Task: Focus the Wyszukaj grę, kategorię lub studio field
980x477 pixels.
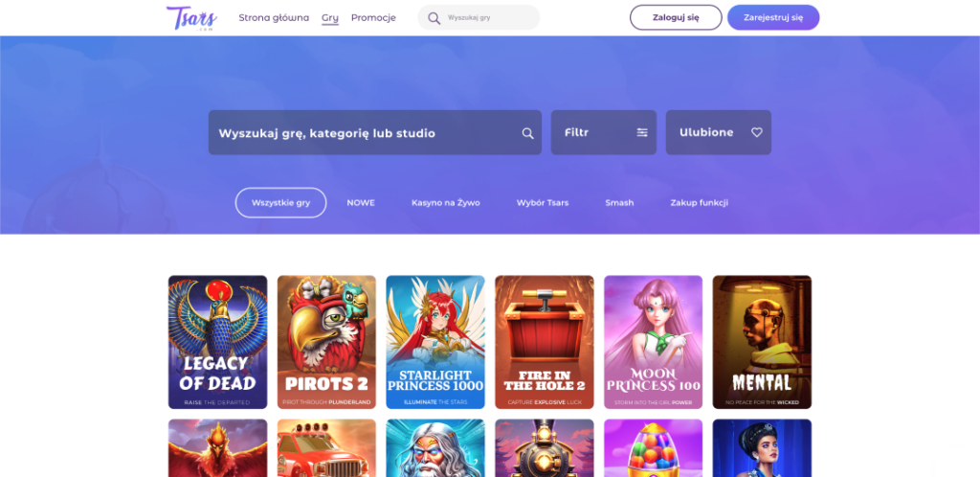Action: click(x=375, y=132)
